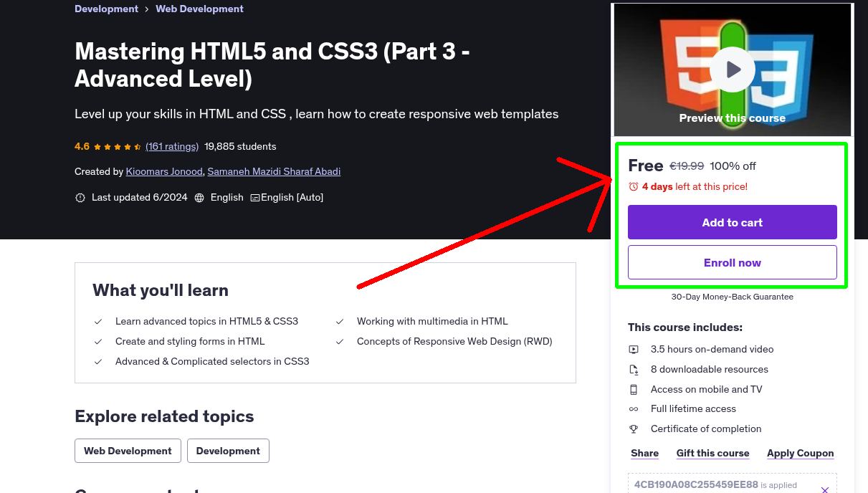Click the 30-Day Money-Back Guarantee text
The height and width of the screenshot is (493, 868).
(733, 297)
